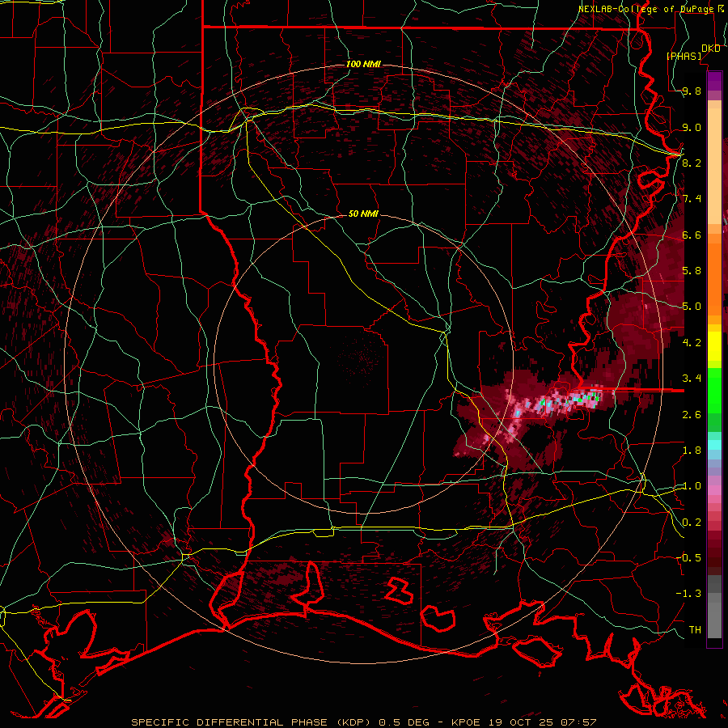Click the [PHAS] units label

(684, 57)
